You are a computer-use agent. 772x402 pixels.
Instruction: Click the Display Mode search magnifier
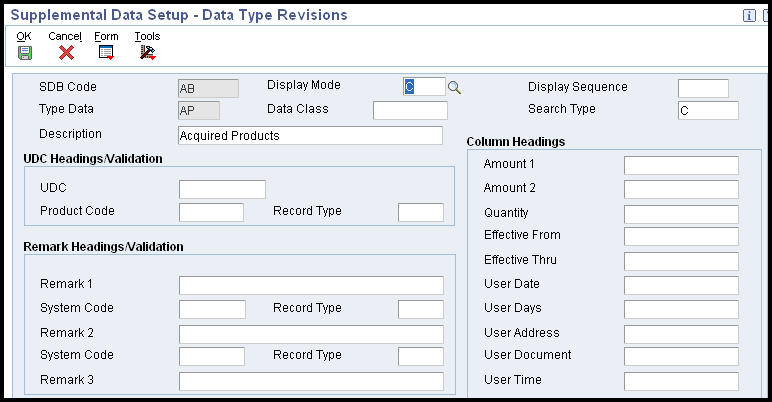454,88
